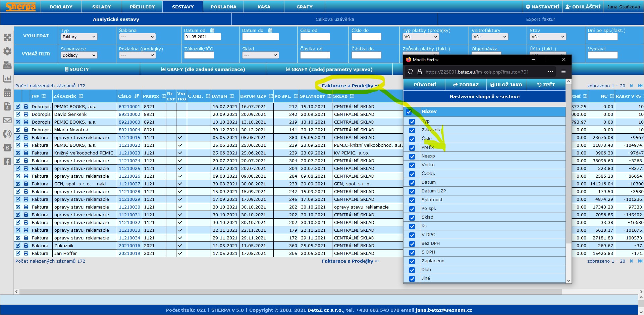Go to next page of records
This screenshot has height=315, width=644.
632,86
